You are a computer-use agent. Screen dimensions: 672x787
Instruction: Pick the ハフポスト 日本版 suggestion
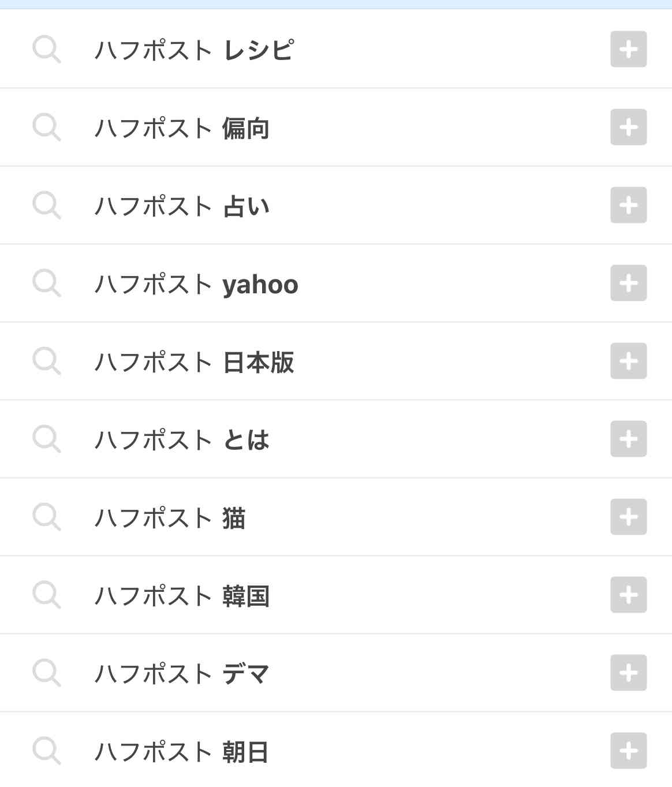click(x=194, y=362)
